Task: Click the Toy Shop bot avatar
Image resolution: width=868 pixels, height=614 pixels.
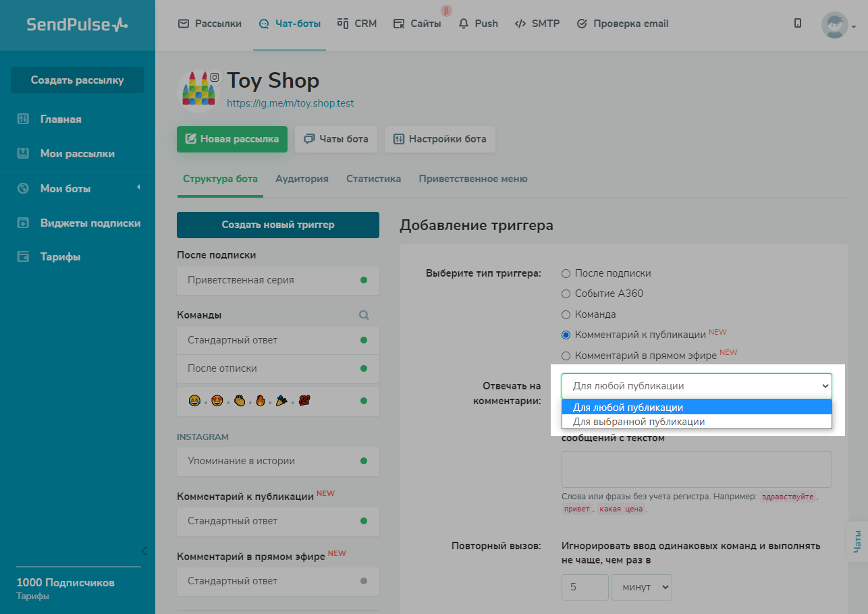Action: (x=198, y=92)
